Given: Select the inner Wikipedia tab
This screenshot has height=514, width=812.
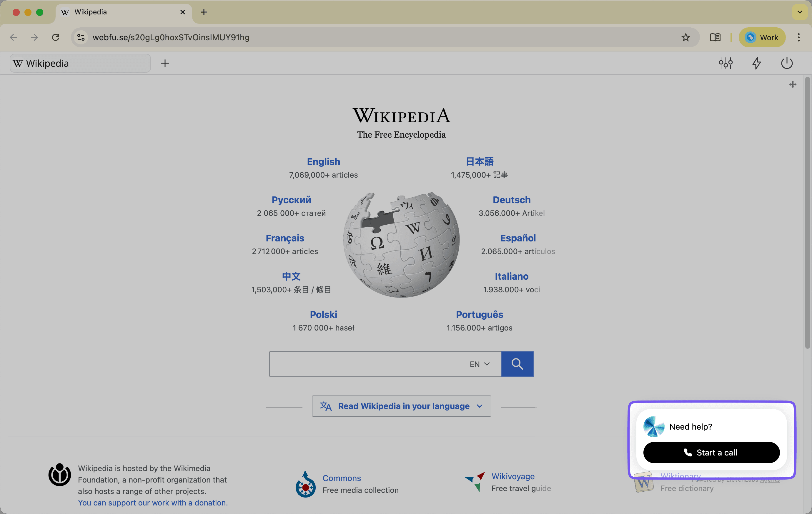Looking at the screenshot, I should coord(80,63).
